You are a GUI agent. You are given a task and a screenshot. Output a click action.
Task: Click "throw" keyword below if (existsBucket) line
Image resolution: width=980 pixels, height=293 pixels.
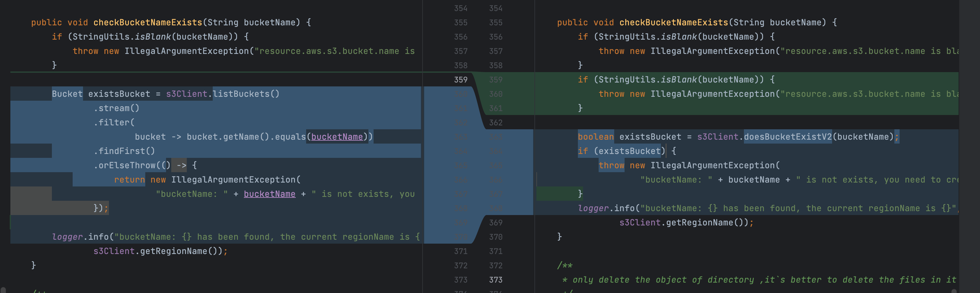point(611,165)
